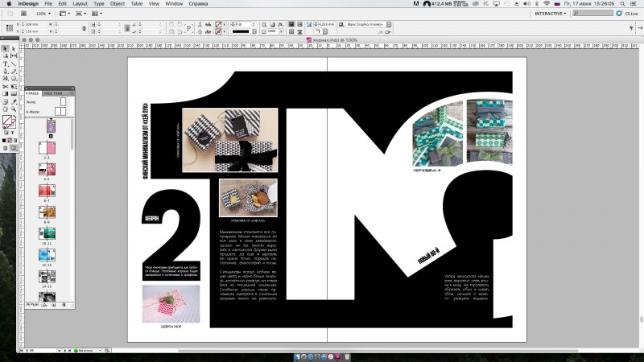Select the Scissors tool
Screen dimensions: 644x362
pyautogui.click(x=6, y=86)
